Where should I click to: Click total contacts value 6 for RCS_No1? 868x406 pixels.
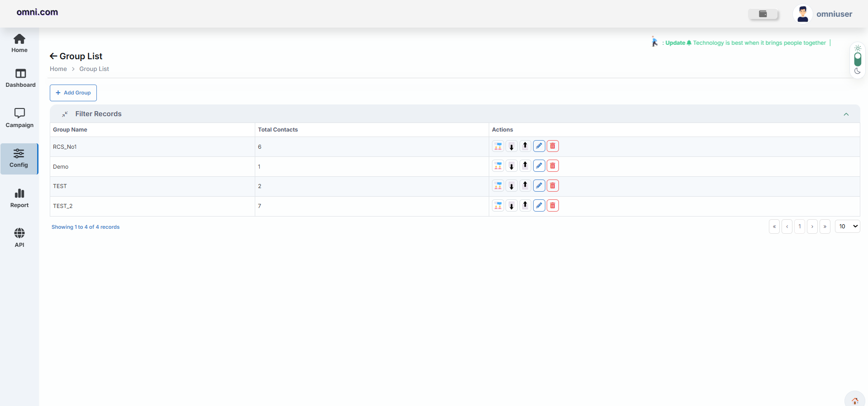(x=260, y=147)
